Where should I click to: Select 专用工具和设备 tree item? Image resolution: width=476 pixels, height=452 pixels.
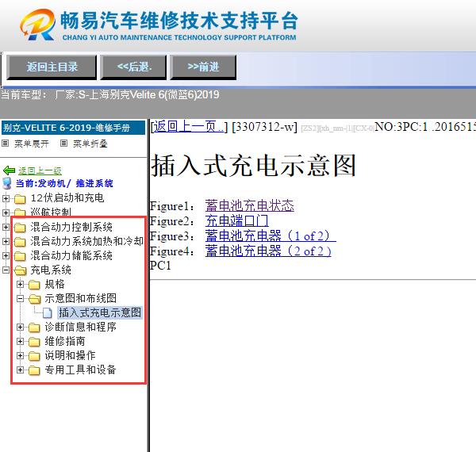[81, 370]
